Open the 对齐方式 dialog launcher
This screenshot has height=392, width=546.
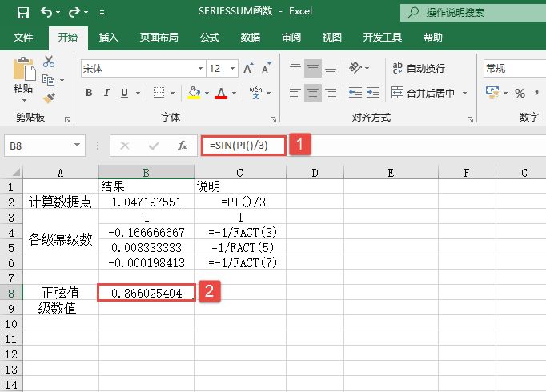(x=470, y=120)
